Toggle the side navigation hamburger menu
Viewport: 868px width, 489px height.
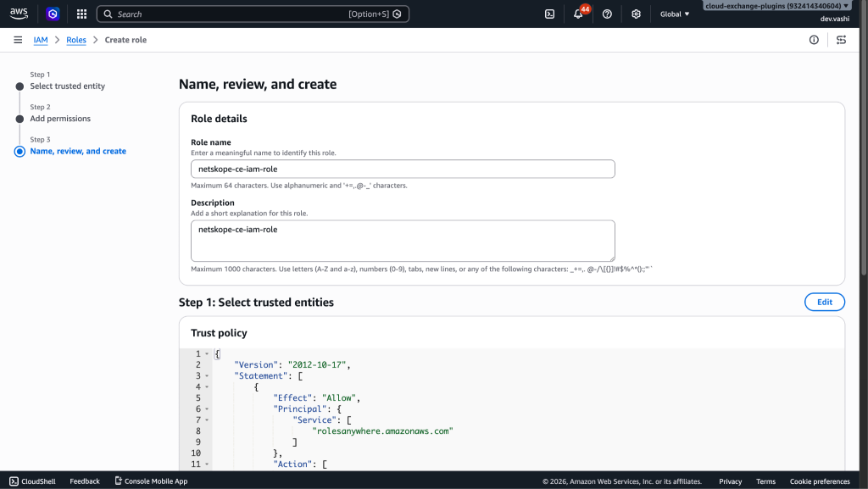click(x=18, y=40)
